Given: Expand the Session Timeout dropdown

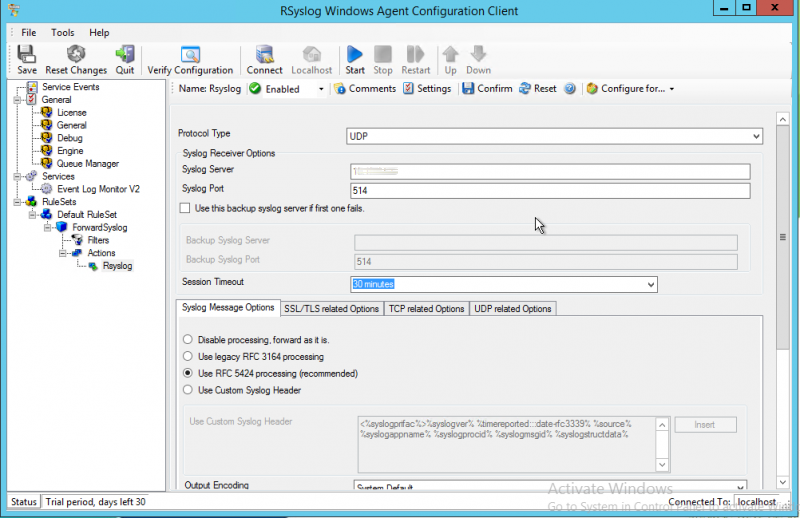Looking at the screenshot, I should [x=650, y=285].
